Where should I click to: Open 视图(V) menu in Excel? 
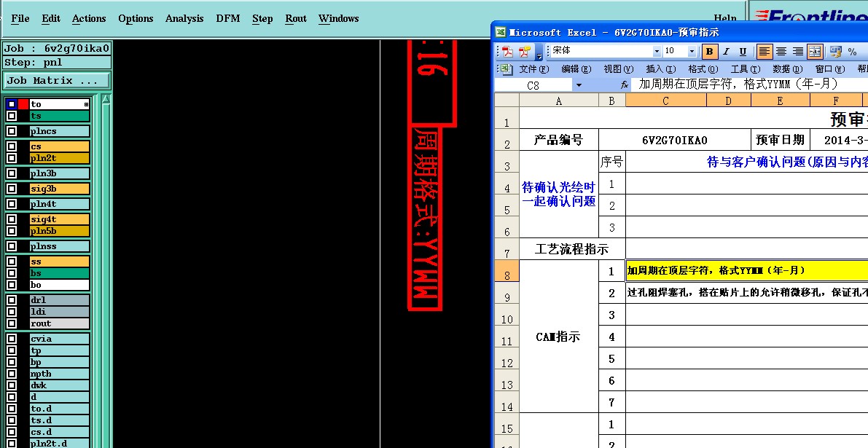pos(618,69)
